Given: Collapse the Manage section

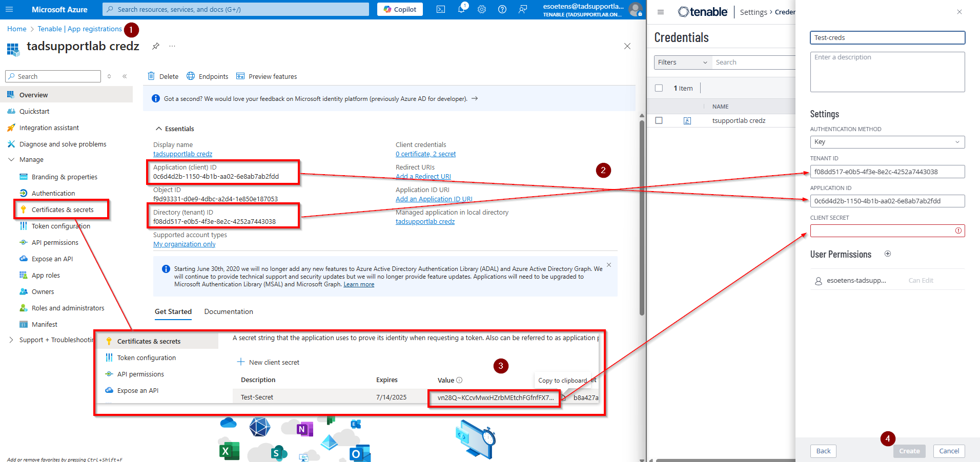Looking at the screenshot, I should [11, 159].
